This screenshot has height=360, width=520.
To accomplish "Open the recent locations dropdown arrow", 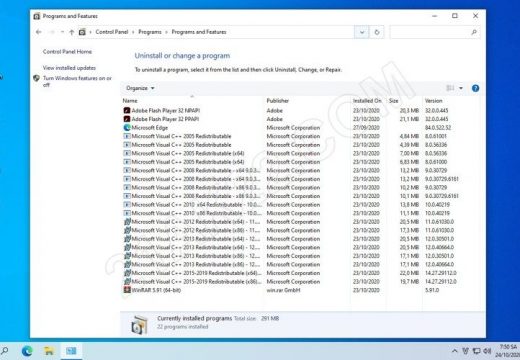I will pos(62,32).
